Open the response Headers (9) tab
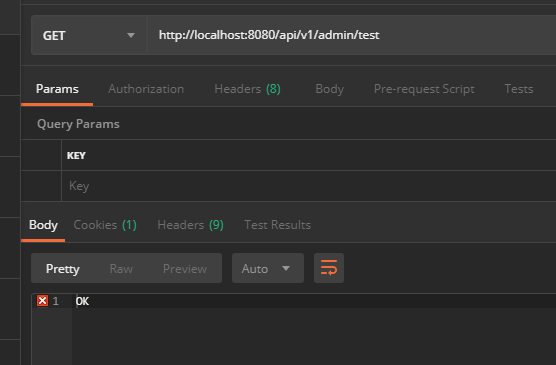 coord(190,225)
